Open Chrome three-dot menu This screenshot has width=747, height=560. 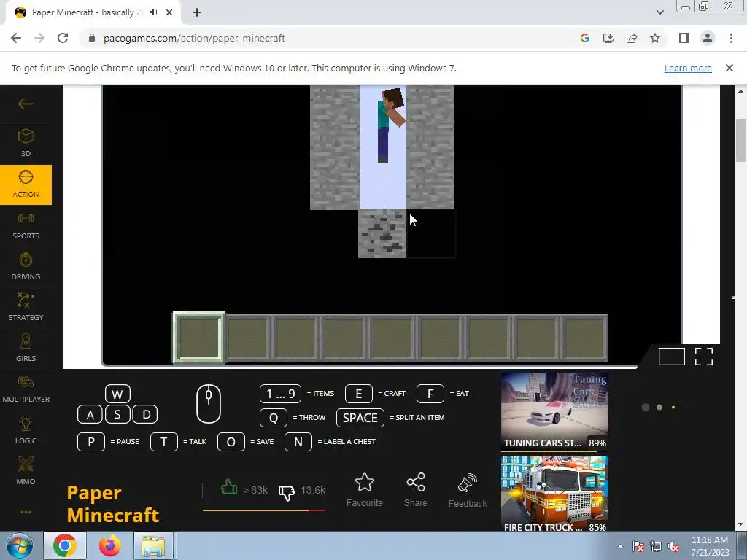tap(731, 38)
